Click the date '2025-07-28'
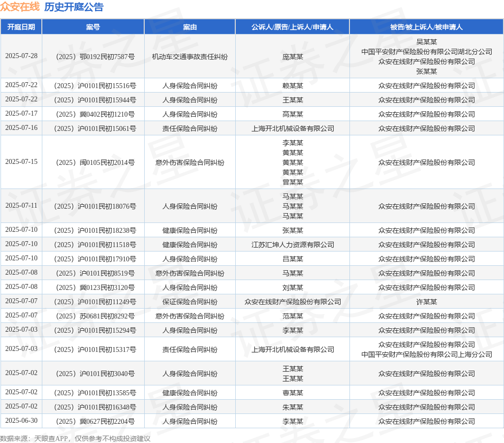 [21, 56]
